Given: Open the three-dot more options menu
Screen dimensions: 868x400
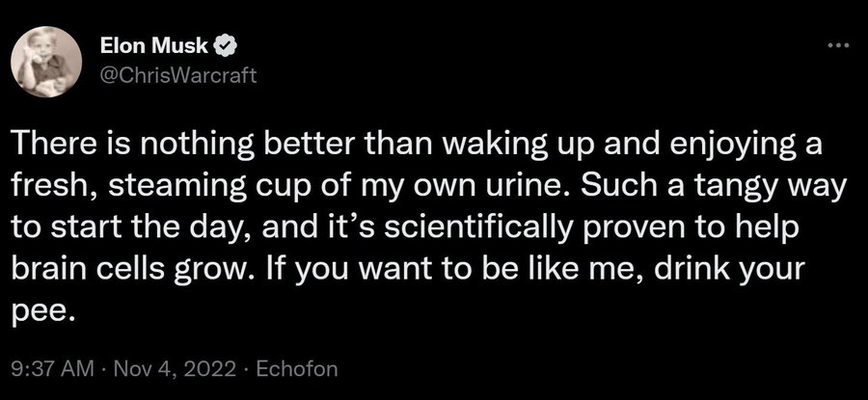Looking at the screenshot, I should pyautogui.click(x=837, y=45).
